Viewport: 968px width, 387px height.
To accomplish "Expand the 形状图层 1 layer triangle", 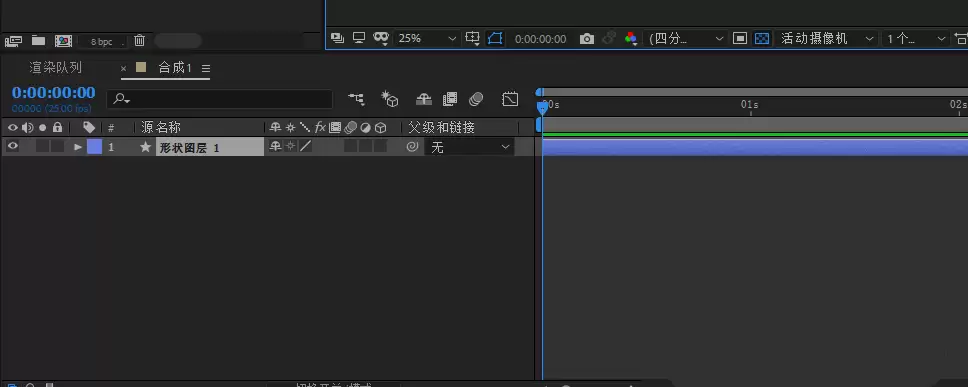I will (78, 147).
